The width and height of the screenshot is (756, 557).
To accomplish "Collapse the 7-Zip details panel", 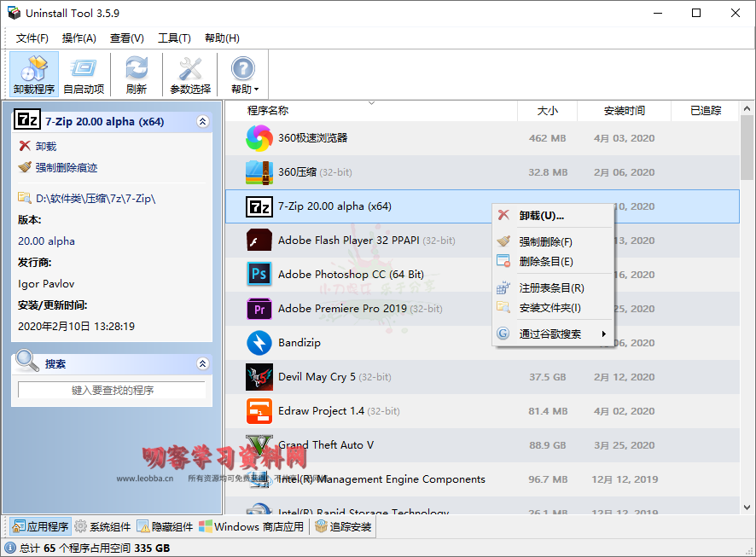I will [x=202, y=122].
